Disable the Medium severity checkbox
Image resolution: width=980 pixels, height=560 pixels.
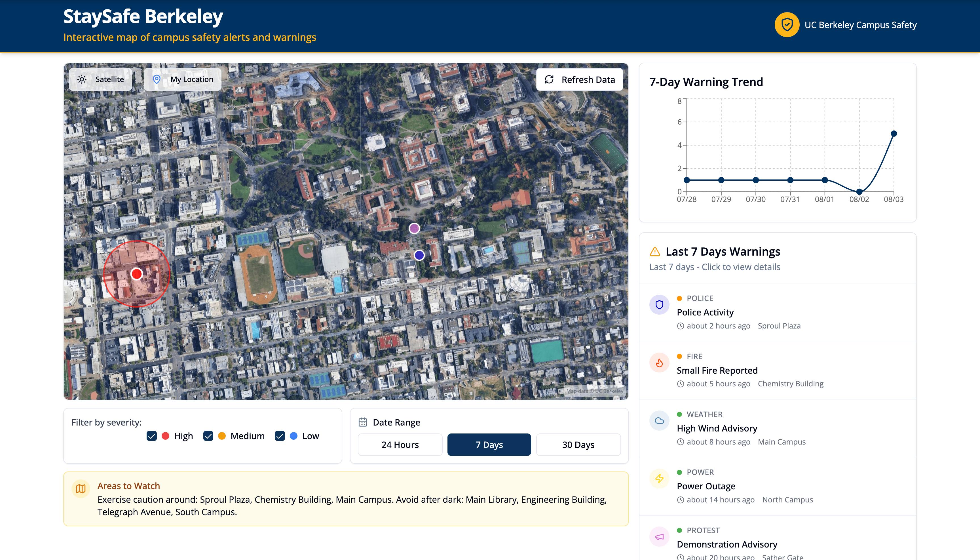tap(208, 436)
